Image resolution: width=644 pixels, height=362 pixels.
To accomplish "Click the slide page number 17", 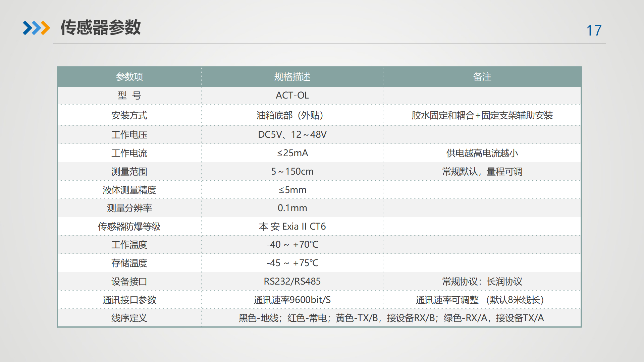I will click(x=594, y=31).
